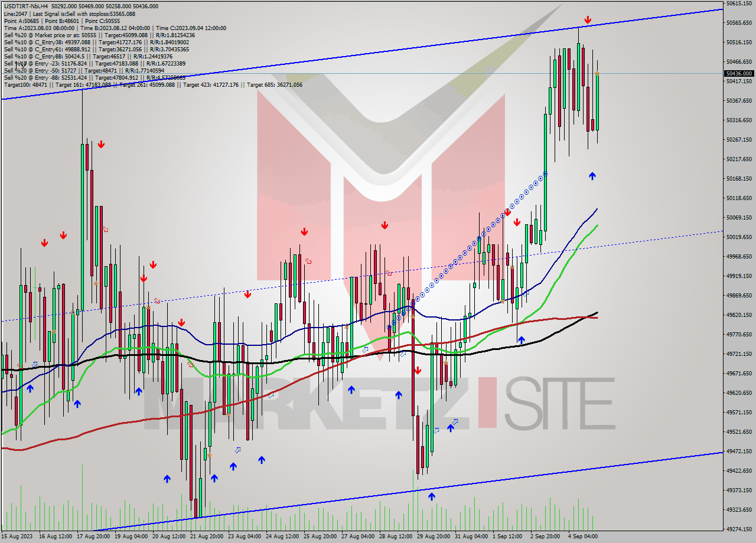Click the '29 Aug 20:00' time axis label
The width and height of the screenshot is (756, 543).
[x=434, y=537]
